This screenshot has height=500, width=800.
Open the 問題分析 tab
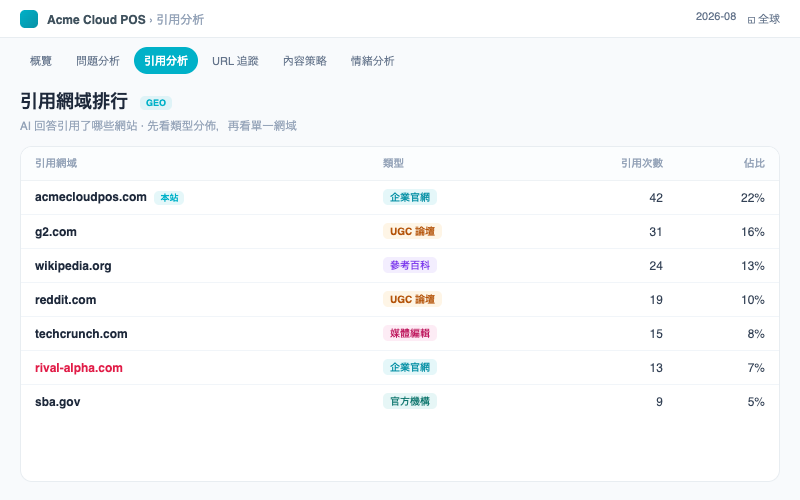pos(98,61)
